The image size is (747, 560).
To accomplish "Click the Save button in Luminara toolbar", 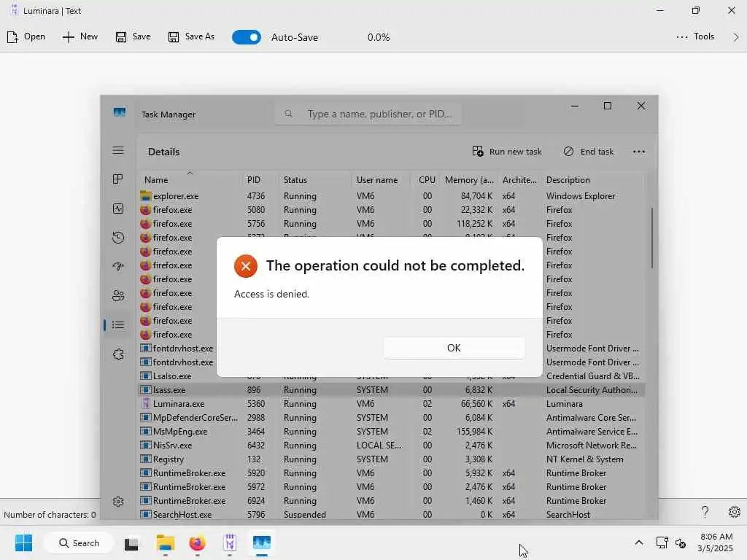I will pyautogui.click(x=133, y=36).
